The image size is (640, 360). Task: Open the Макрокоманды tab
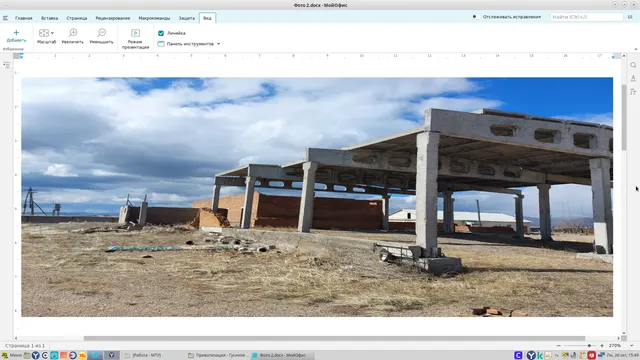(154, 18)
